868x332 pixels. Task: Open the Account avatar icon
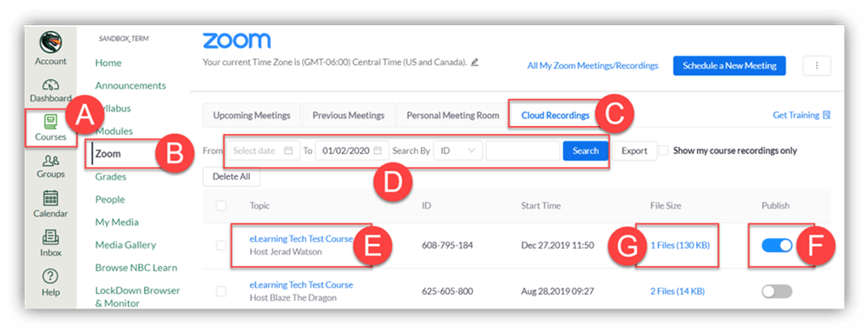point(50,43)
